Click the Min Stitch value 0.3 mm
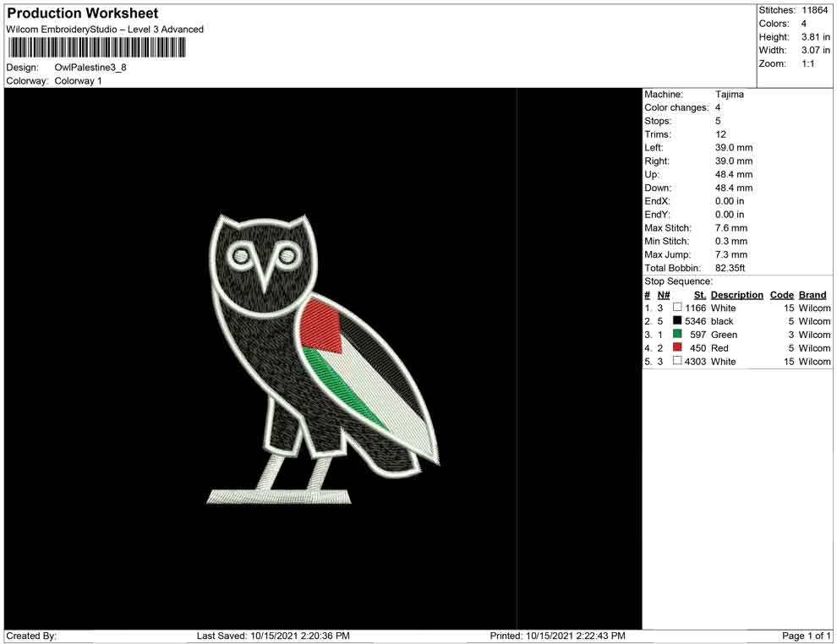 point(731,241)
